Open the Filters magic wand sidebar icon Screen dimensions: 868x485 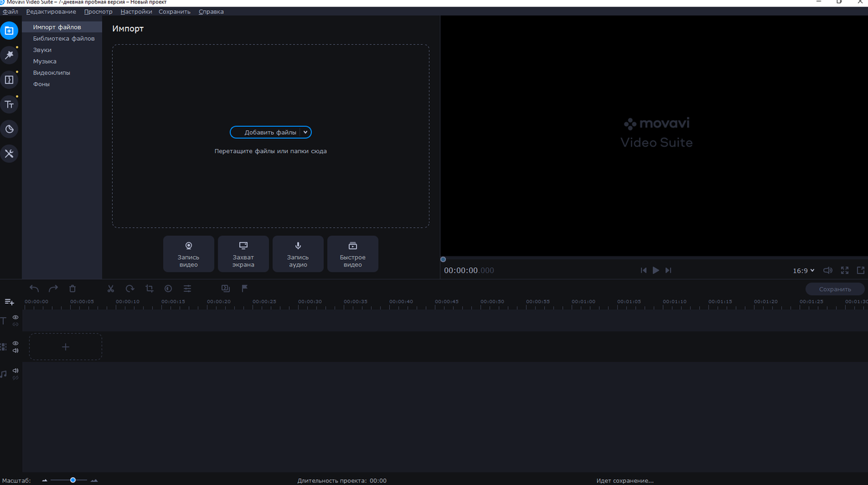[x=9, y=55]
